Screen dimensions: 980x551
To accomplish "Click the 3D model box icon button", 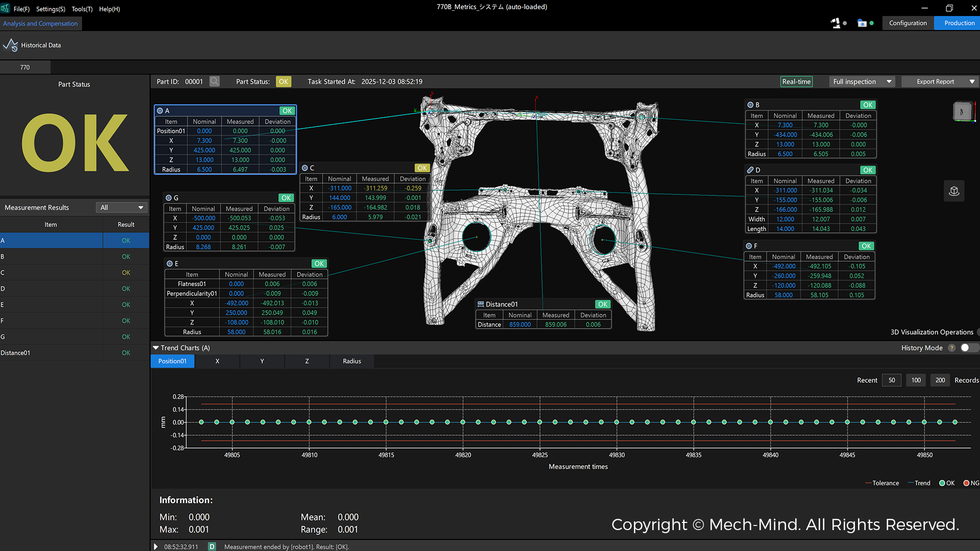I will 954,191.
